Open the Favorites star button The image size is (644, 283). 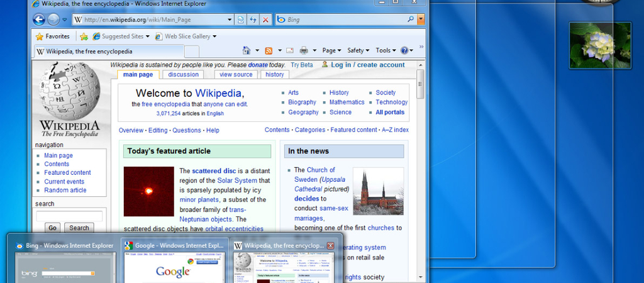point(53,36)
